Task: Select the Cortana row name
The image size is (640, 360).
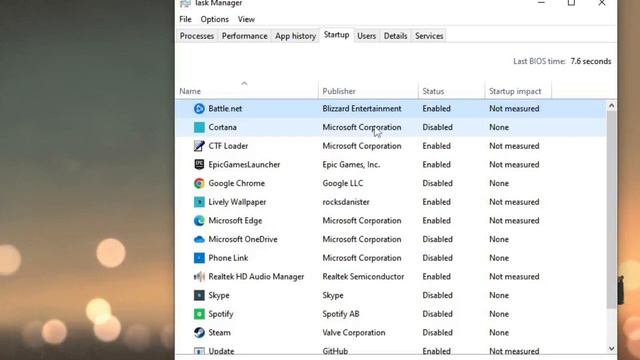Action: (x=222, y=127)
